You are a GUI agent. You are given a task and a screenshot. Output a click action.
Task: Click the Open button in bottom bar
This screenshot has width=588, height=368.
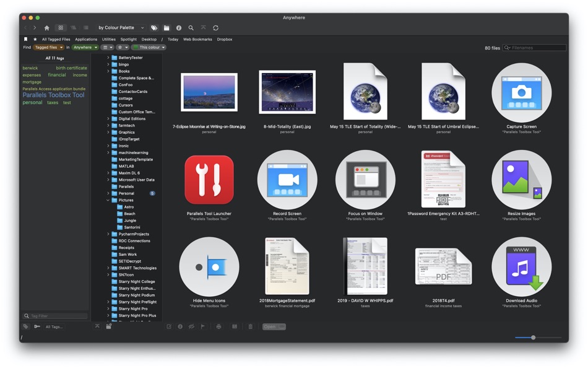tap(274, 326)
